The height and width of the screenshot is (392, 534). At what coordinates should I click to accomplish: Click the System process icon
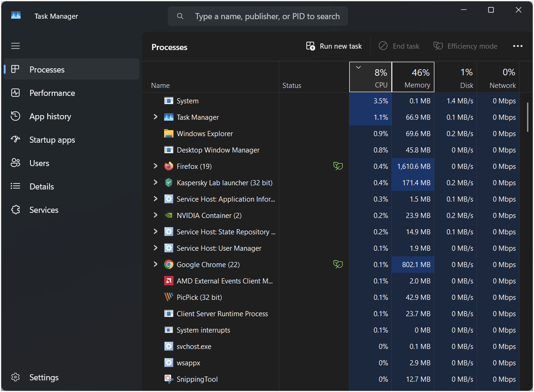[x=169, y=101]
